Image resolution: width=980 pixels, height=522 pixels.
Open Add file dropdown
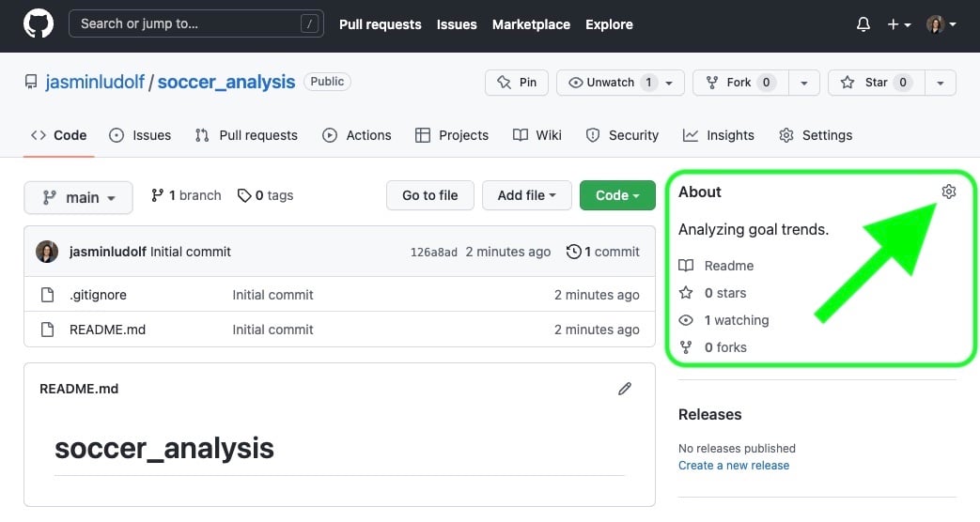click(527, 195)
